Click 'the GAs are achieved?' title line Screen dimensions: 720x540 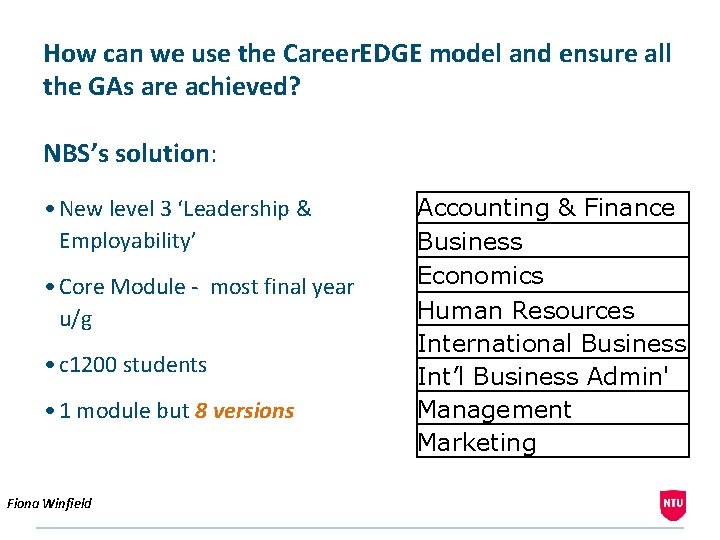[172, 87]
